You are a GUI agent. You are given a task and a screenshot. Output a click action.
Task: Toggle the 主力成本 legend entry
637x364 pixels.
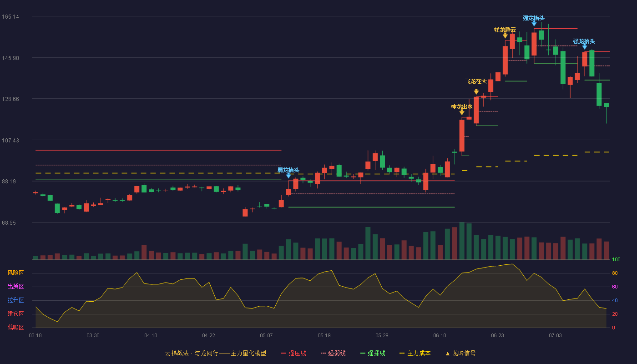pyautogui.click(x=415, y=353)
